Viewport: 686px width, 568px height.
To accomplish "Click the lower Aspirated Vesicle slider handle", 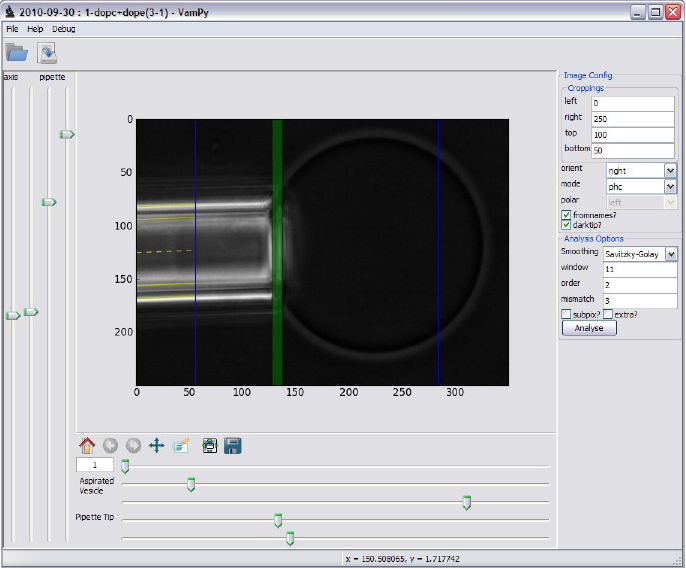I will pyautogui.click(x=467, y=503).
